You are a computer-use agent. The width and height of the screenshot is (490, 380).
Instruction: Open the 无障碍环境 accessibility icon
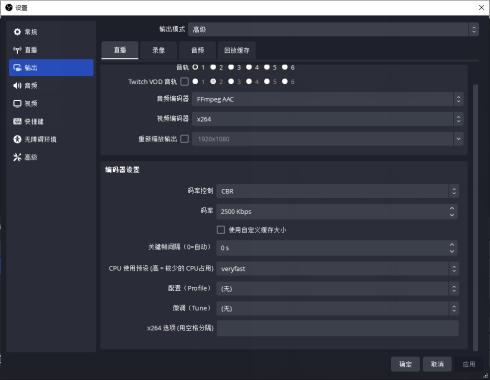[x=17, y=139]
